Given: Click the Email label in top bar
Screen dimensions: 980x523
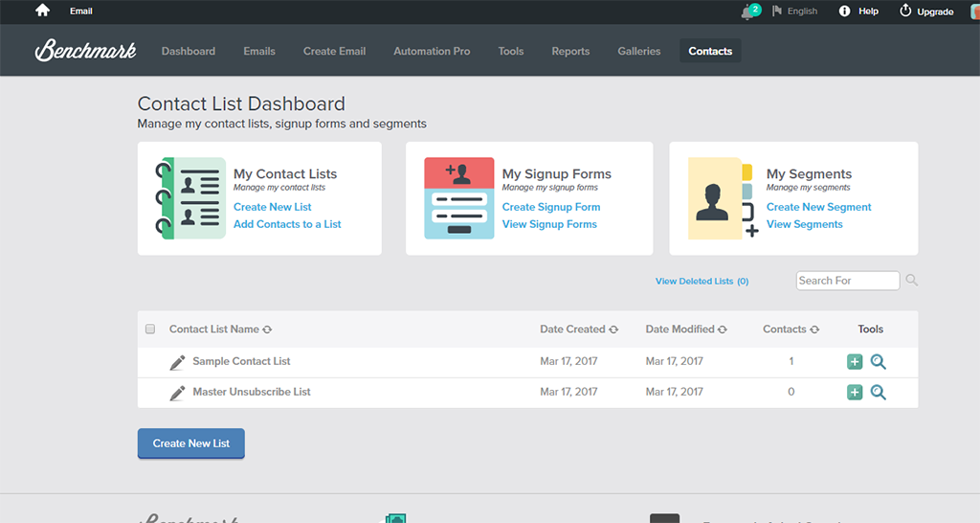Looking at the screenshot, I should click(x=81, y=11).
